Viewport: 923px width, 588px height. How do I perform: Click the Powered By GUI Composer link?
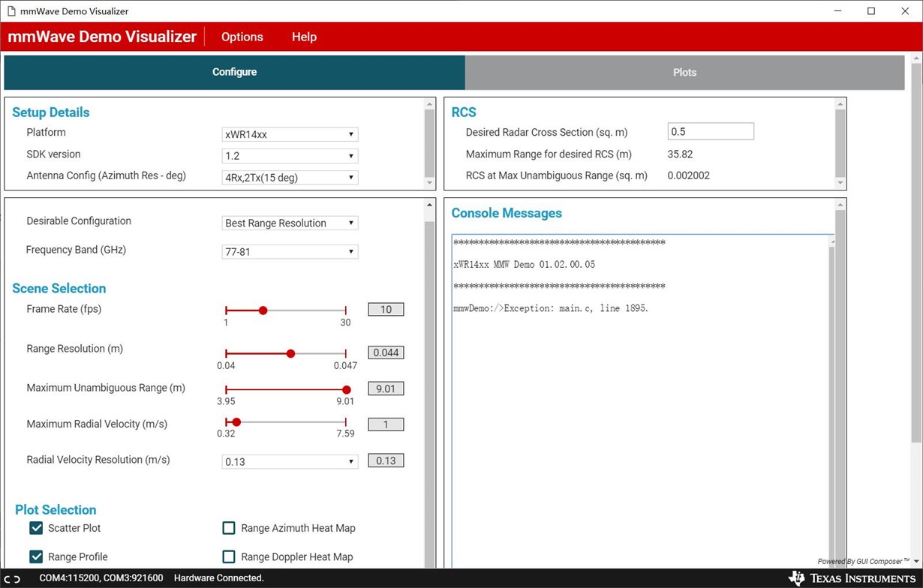coord(863,561)
